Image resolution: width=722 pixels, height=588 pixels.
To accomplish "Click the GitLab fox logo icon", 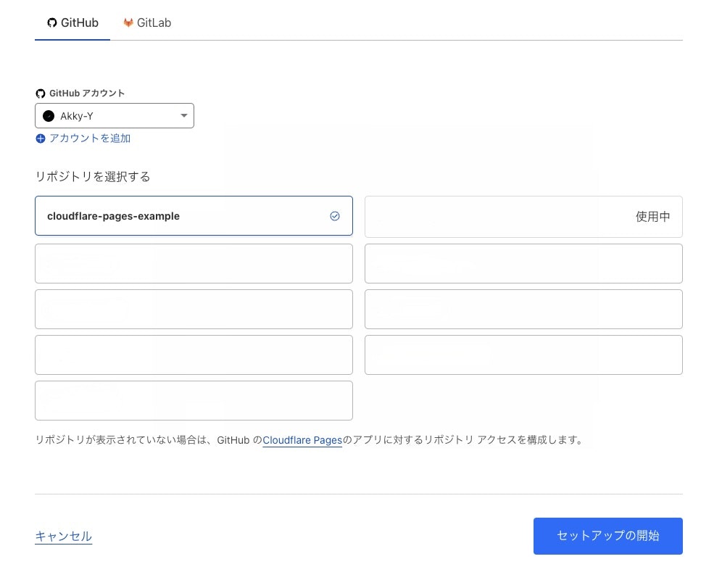I will [128, 22].
